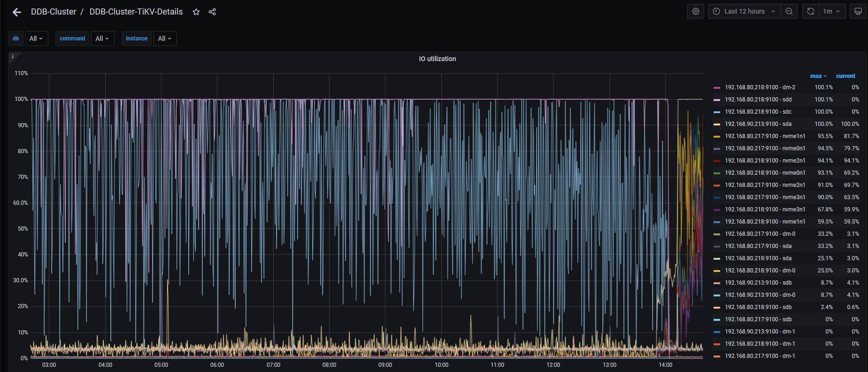The image size is (868, 372).
Task: Expand the Instance variable dropdown
Action: pyautogui.click(x=165, y=39)
